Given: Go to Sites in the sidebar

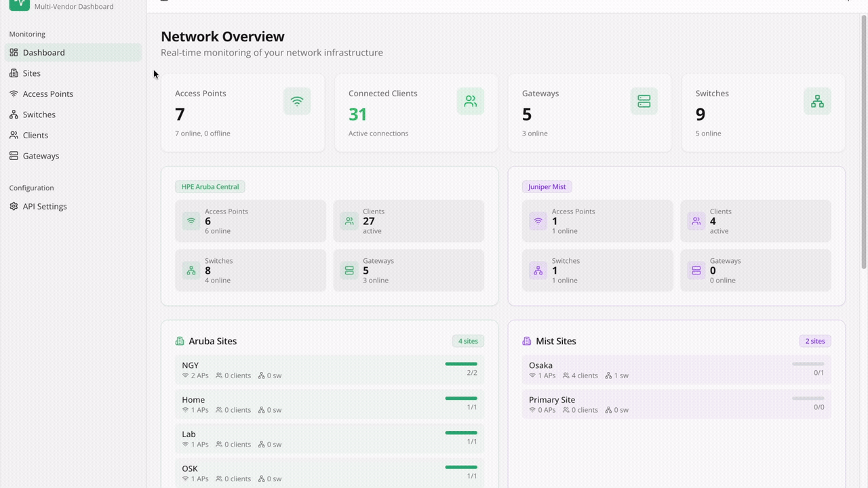Looking at the screenshot, I should [x=73, y=73].
